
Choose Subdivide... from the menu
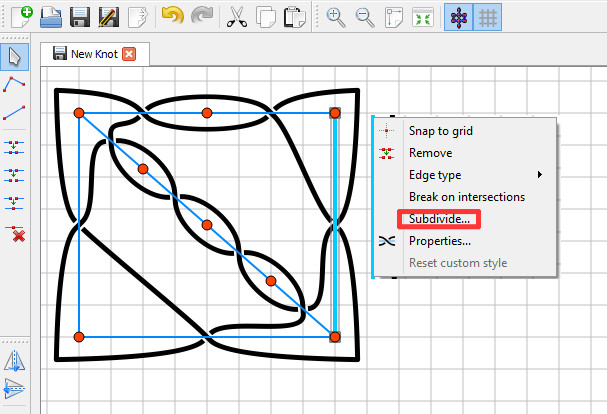(465, 219)
